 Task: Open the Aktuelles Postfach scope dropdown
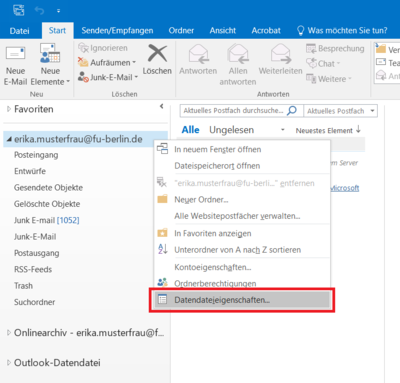coord(341,111)
